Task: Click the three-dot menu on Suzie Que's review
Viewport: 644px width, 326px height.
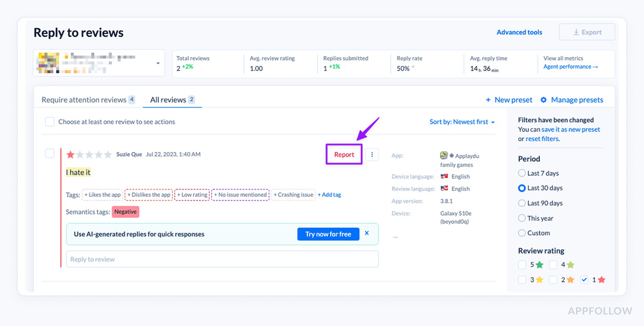Action: [x=372, y=154]
